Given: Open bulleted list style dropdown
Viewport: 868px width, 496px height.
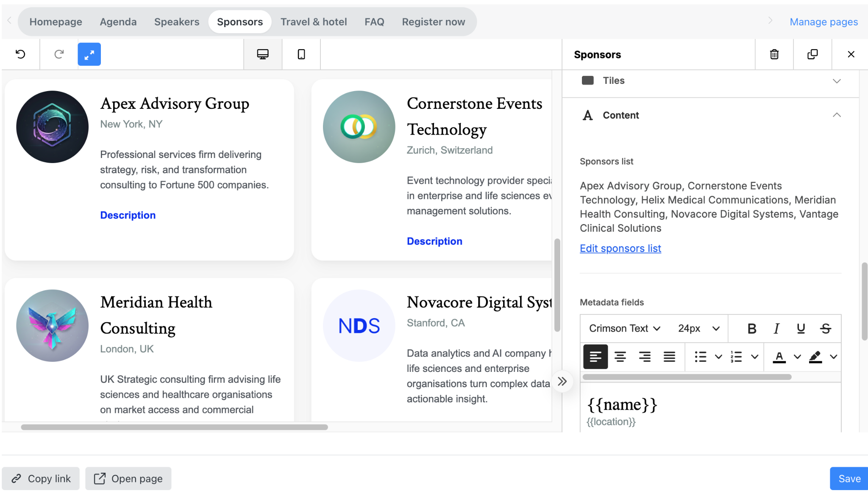Looking at the screenshot, I should (x=718, y=357).
